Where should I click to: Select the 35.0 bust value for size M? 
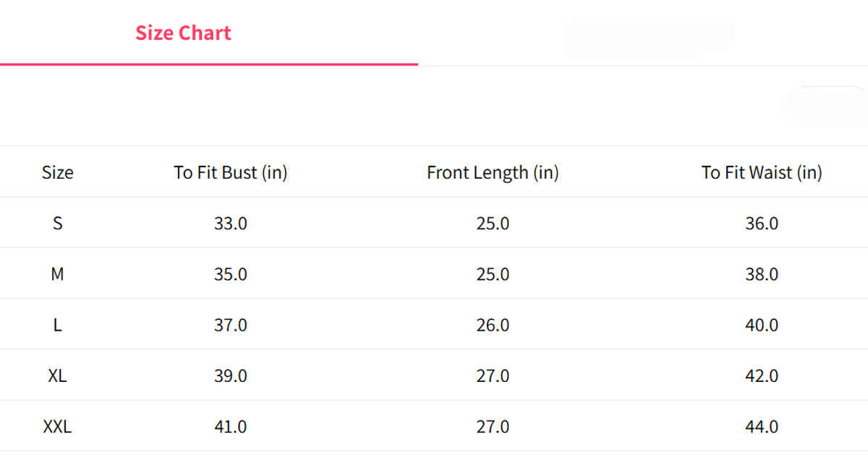[230, 274]
